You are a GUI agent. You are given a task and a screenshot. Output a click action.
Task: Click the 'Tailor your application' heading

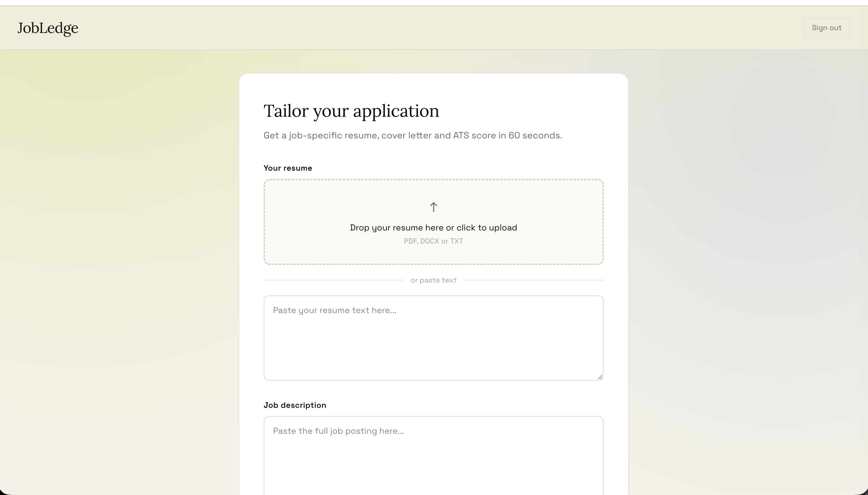pos(351,111)
